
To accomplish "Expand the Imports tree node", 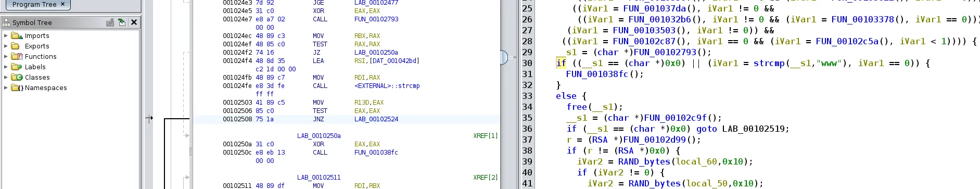I will click(6, 35).
